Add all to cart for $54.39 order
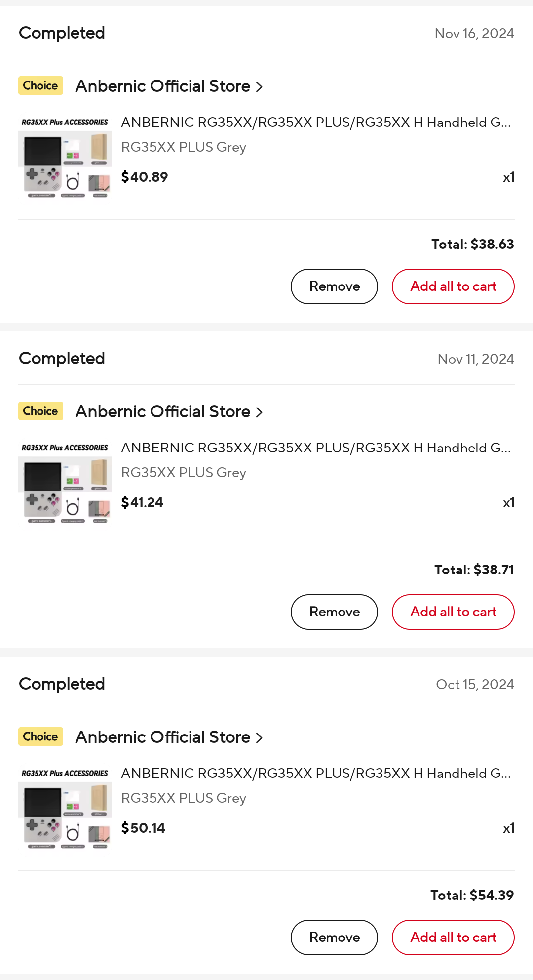533x980 pixels. point(453,938)
